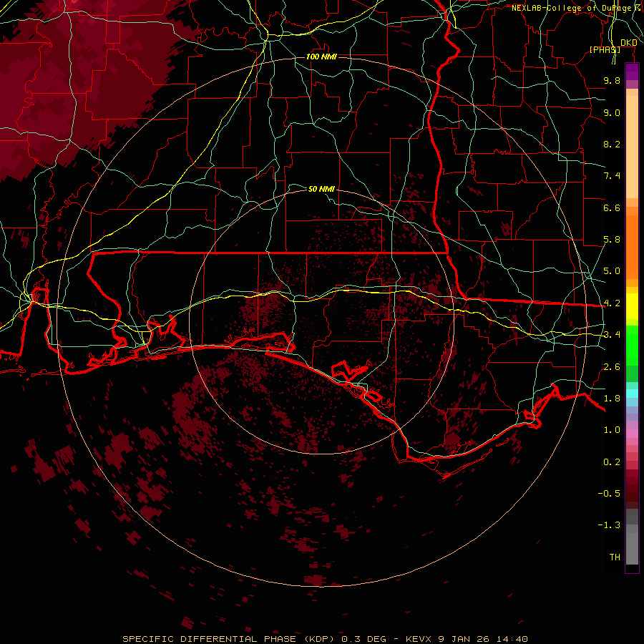Click the 1.8 scale value
The image size is (644, 644).
(x=612, y=399)
